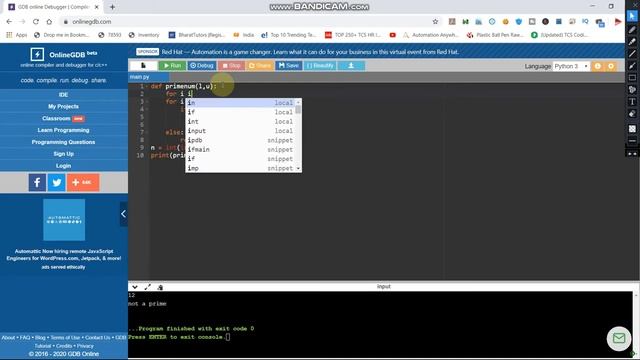The height and width of the screenshot is (360, 640).
Task: Reload the browser page
Action: (x=36, y=22)
